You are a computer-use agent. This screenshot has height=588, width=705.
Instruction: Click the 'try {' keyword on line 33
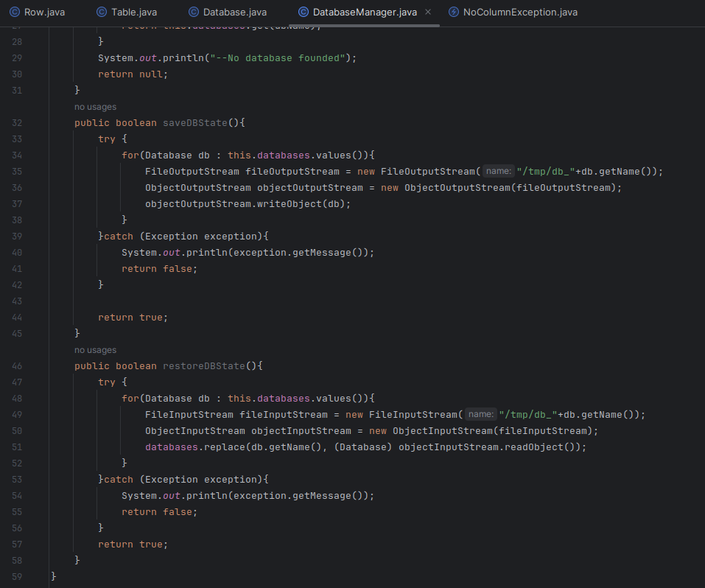[113, 139]
